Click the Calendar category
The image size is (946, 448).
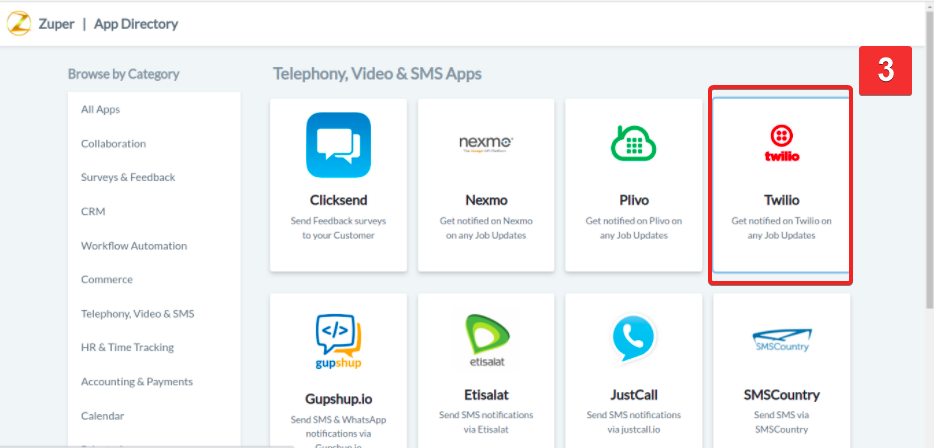pos(101,416)
